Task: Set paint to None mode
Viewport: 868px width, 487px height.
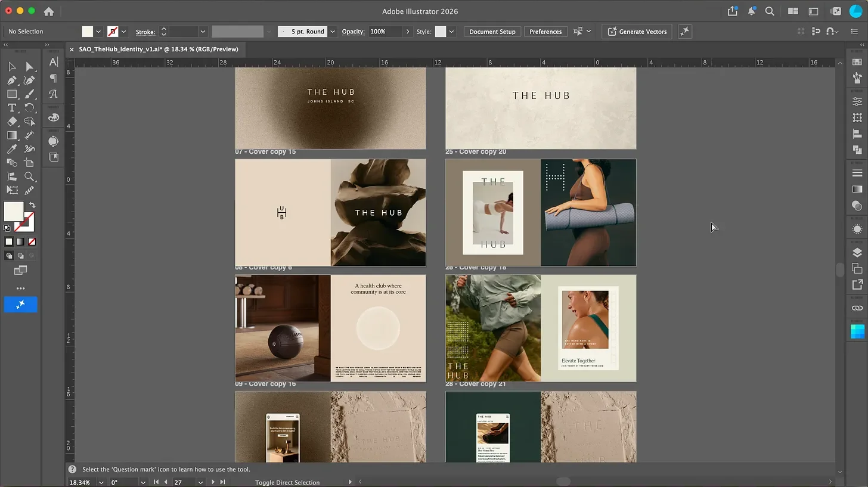Action: [32, 241]
